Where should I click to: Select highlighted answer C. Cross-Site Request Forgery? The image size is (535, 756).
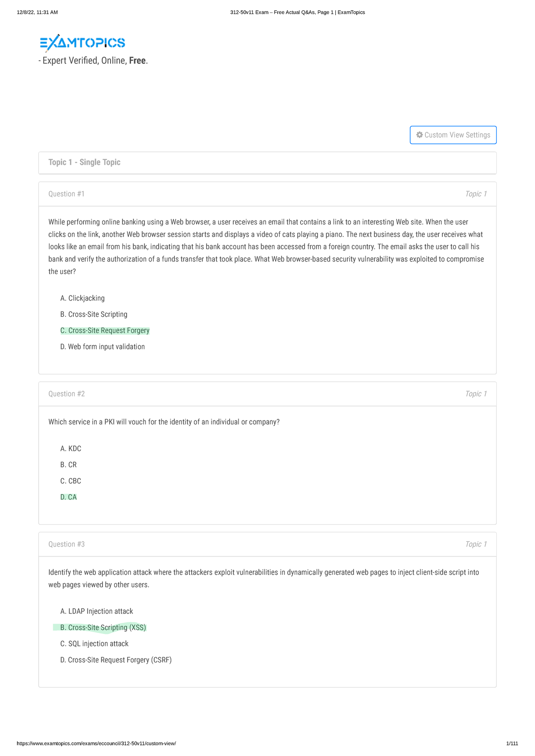tap(105, 331)
